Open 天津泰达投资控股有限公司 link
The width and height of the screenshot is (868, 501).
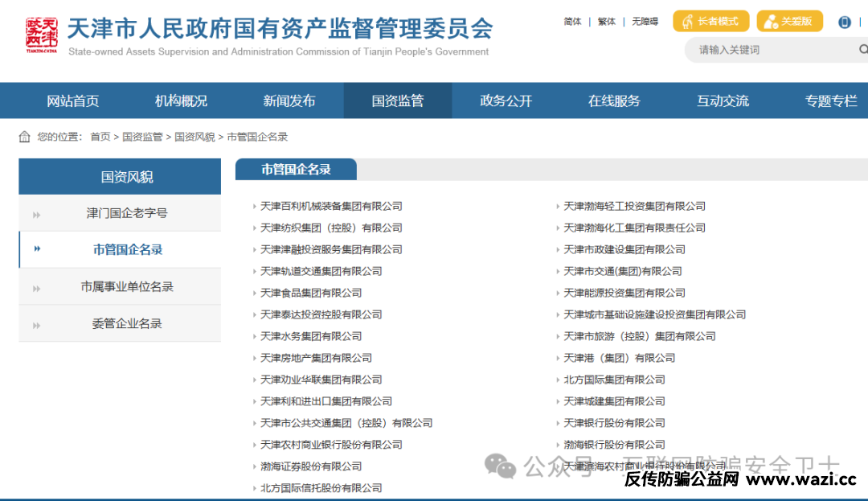pyautogui.click(x=321, y=314)
